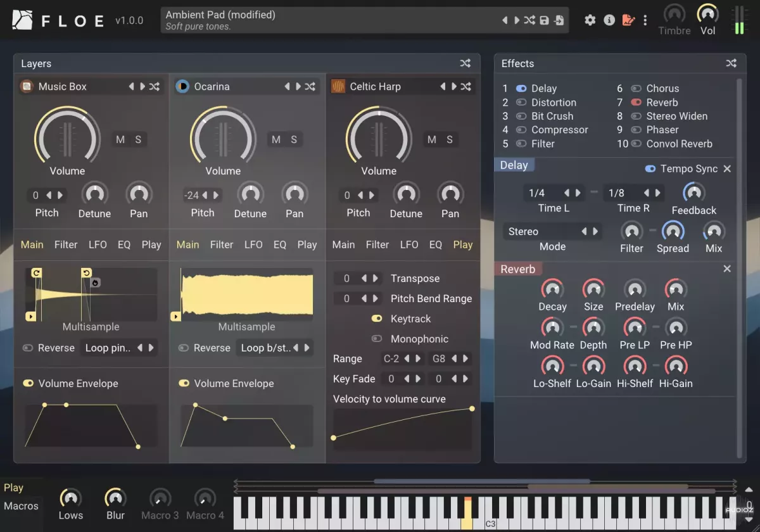Screen dimensions: 760x532
Task: Click the Music Box instrument icon
Action: (27, 86)
